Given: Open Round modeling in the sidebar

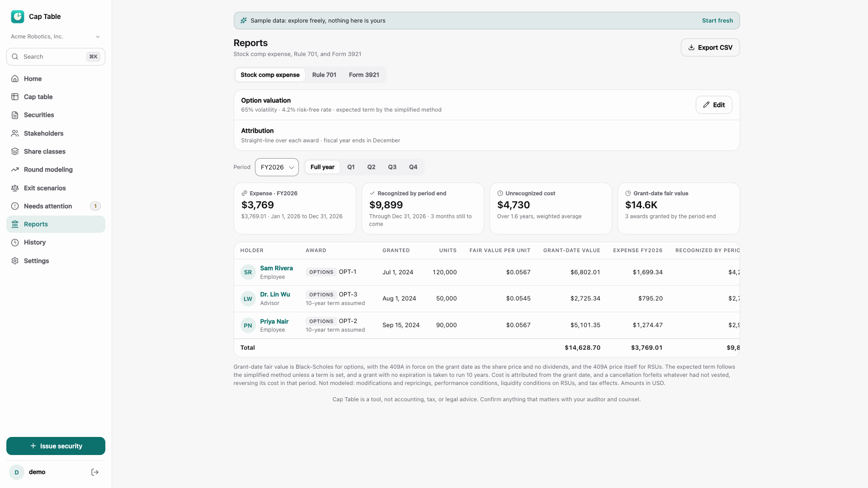Looking at the screenshot, I should tap(56, 169).
